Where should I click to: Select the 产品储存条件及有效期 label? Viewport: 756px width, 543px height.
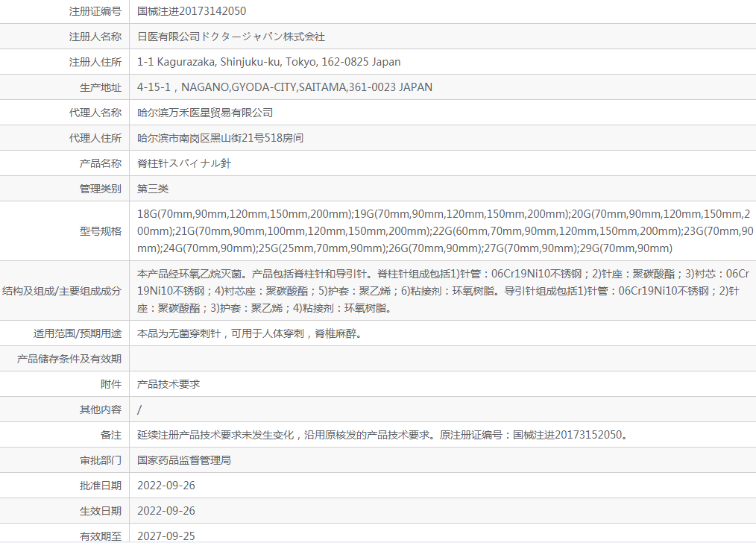(69, 359)
